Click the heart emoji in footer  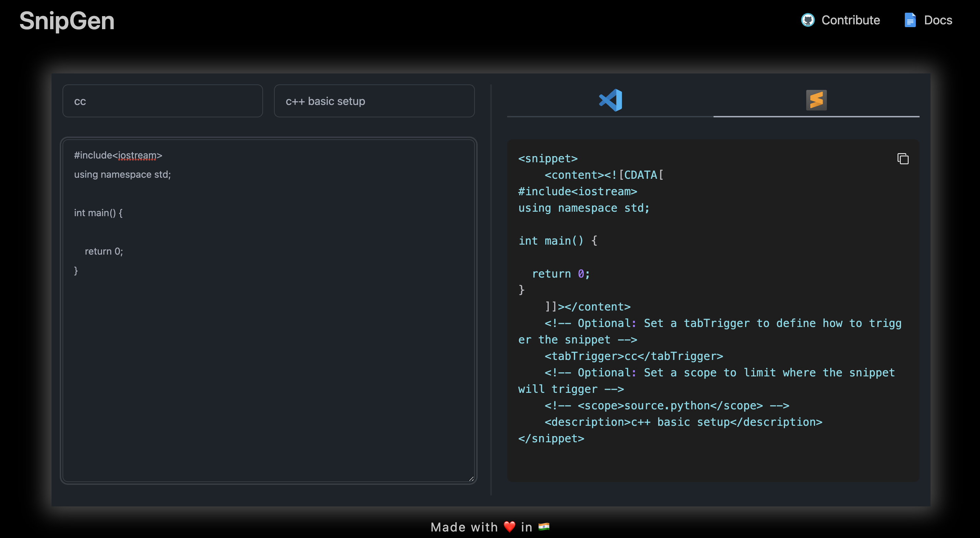(x=510, y=527)
